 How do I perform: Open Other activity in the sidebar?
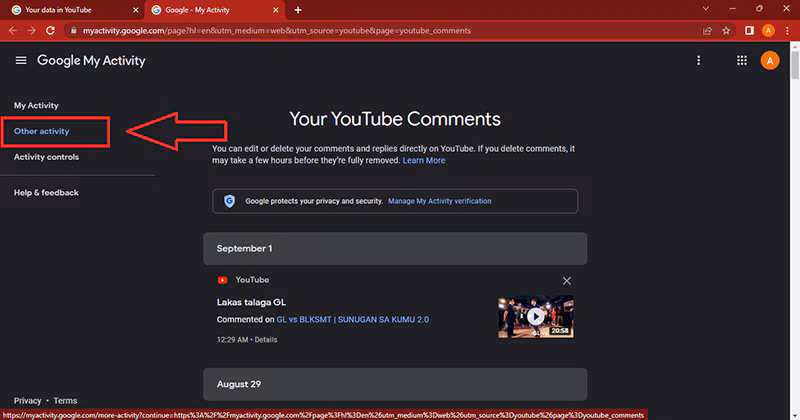coord(41,131)
